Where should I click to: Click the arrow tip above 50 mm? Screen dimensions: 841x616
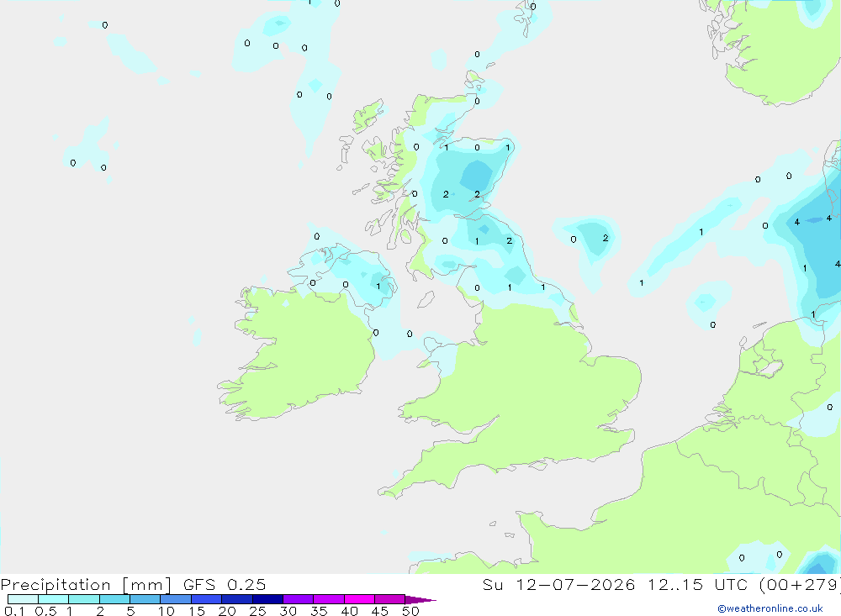(x=421, y=600)
